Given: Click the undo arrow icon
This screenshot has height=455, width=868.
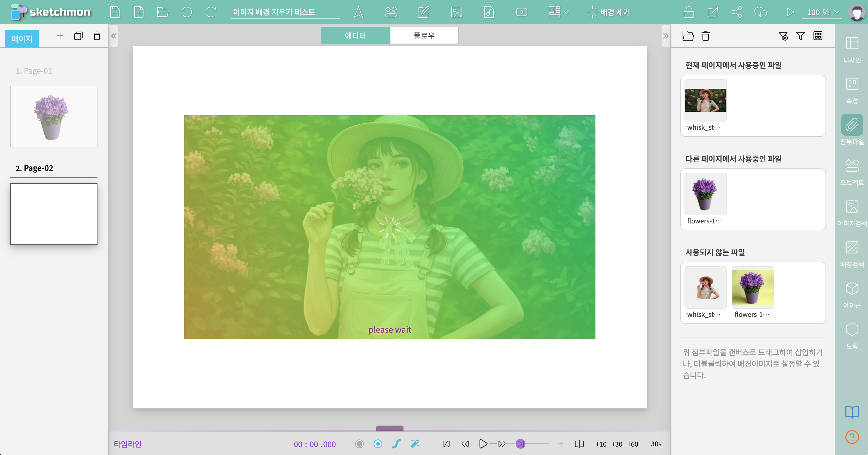Looking at the screenshot, I should pyautogui.click(x=186, y=12).
